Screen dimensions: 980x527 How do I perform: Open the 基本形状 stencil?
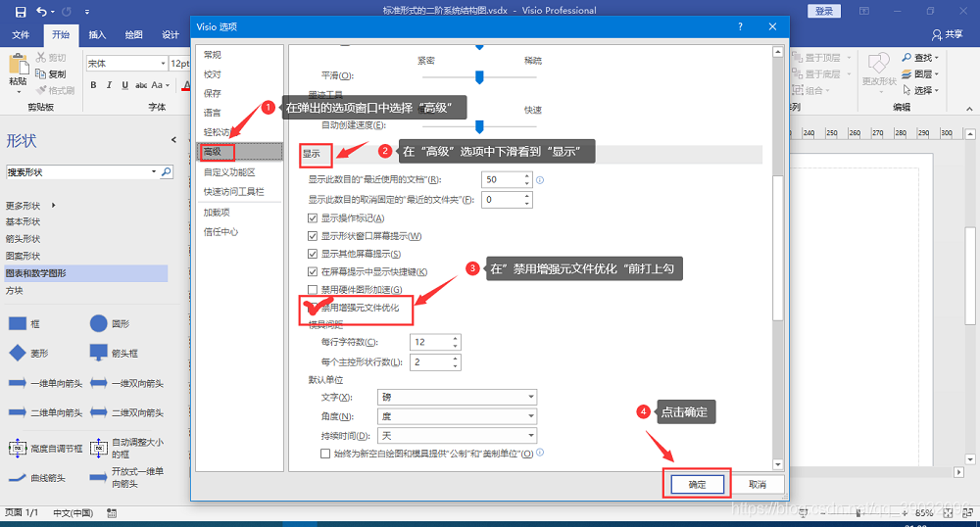24,221
